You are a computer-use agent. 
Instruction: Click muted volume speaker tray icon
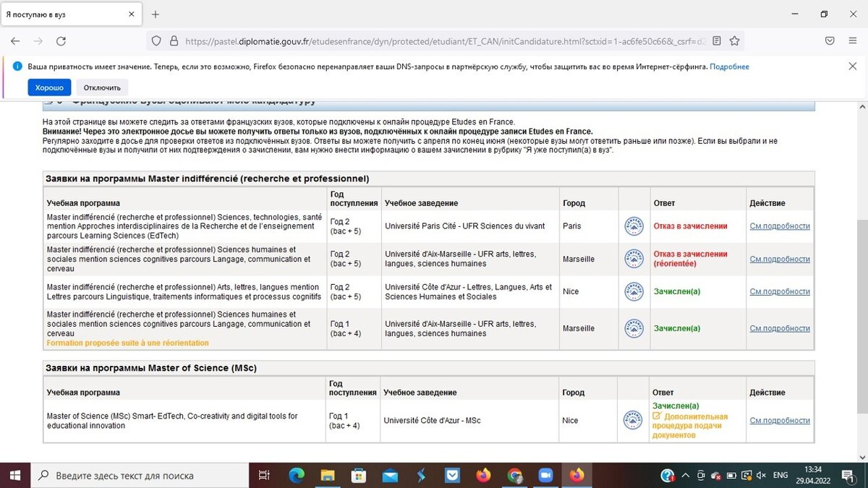pos(761,475)
